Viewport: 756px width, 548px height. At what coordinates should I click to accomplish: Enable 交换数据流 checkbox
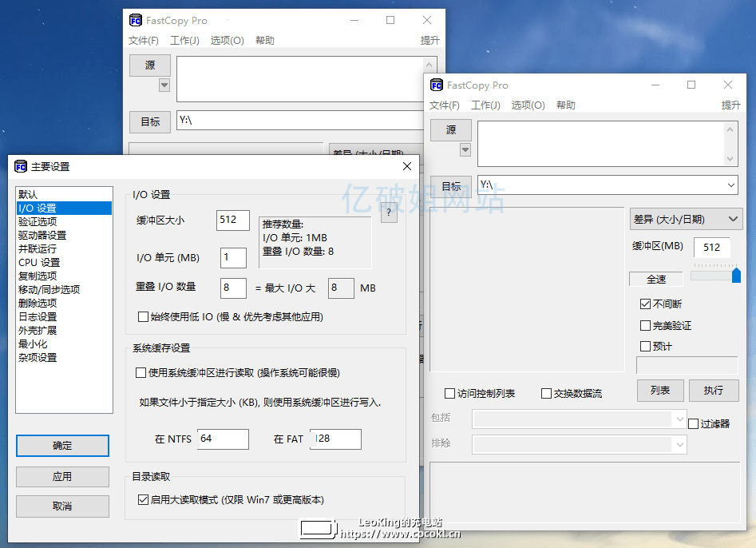[x=546, y=394]
